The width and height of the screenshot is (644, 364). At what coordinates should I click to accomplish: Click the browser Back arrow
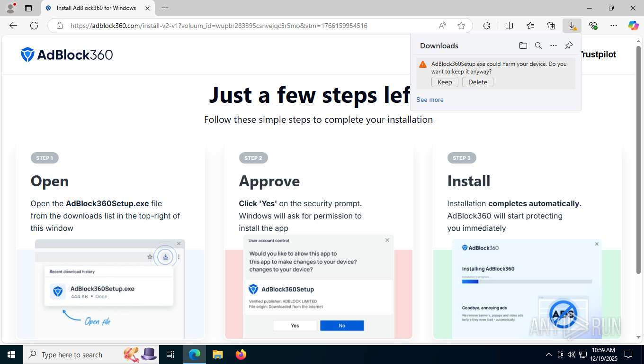[13, 26]
